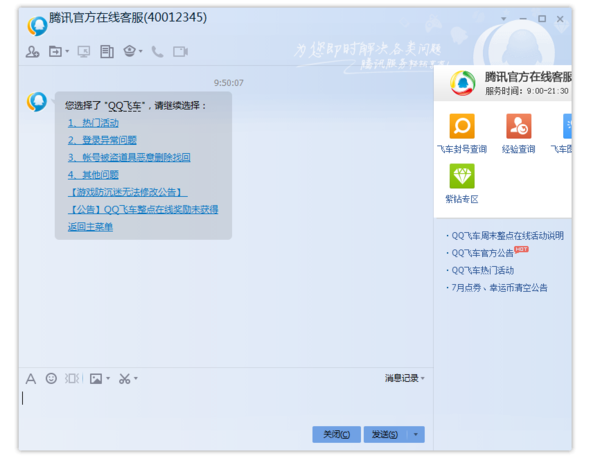Maximize the chat window
Screen dimensions: 600x465
(x=542, y=19)
